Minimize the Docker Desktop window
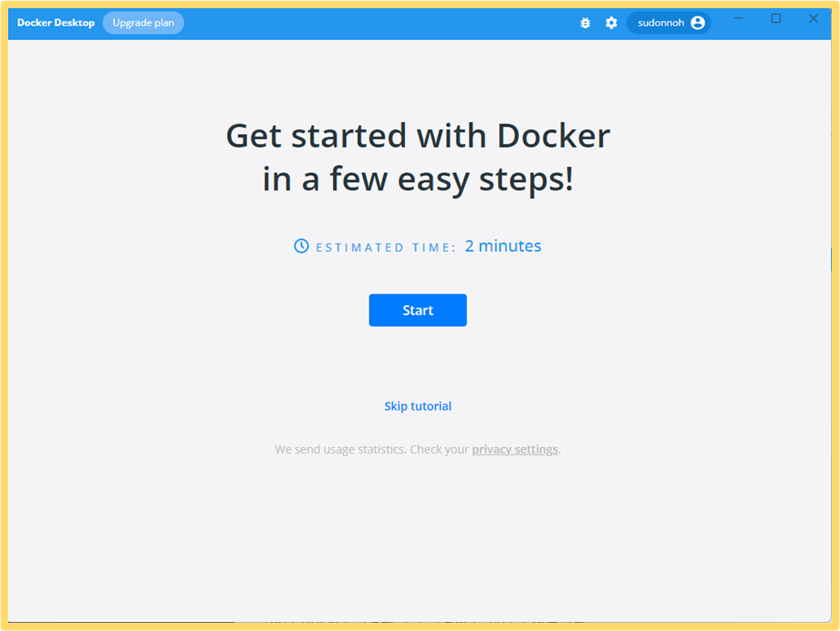 (739, 18)
